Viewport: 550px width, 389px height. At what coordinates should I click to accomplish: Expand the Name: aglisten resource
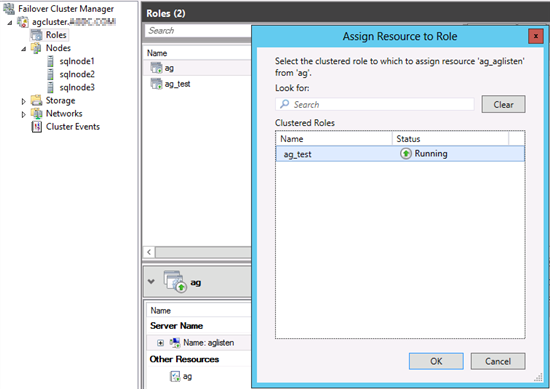pyautogui.click(x=160, y=343)
